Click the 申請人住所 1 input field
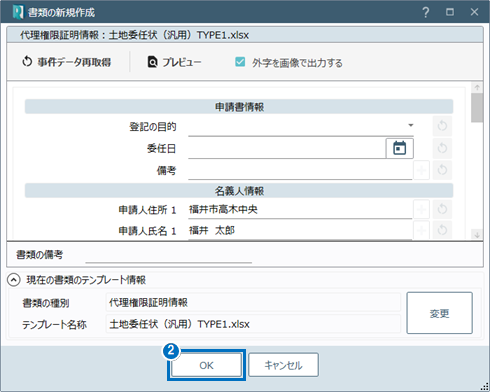490x392 pixels. pyautogui.click(x=300, y=210)
